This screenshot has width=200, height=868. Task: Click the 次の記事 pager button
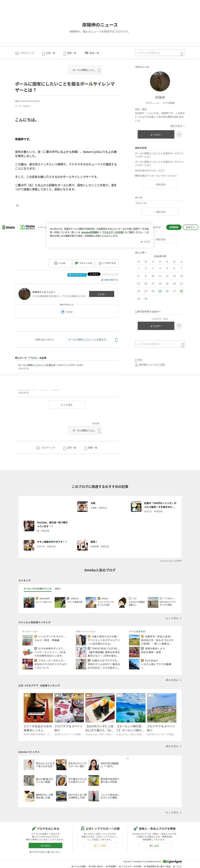coord(85,430)
